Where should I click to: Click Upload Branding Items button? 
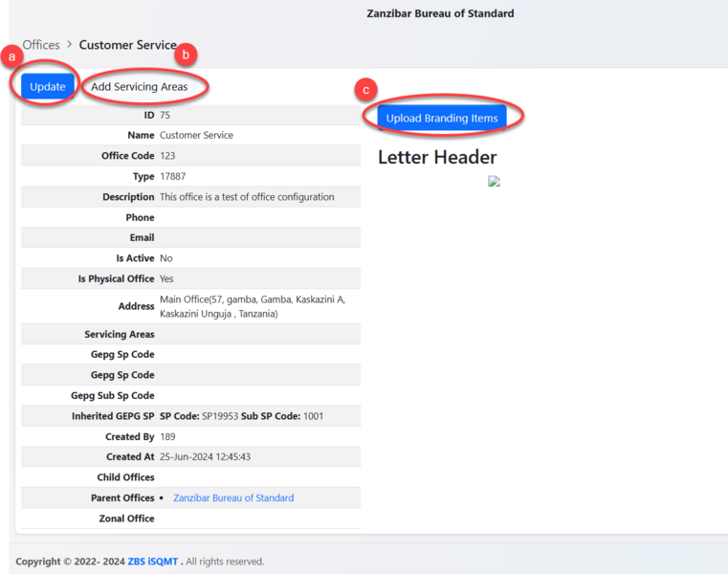pos(442,118)
